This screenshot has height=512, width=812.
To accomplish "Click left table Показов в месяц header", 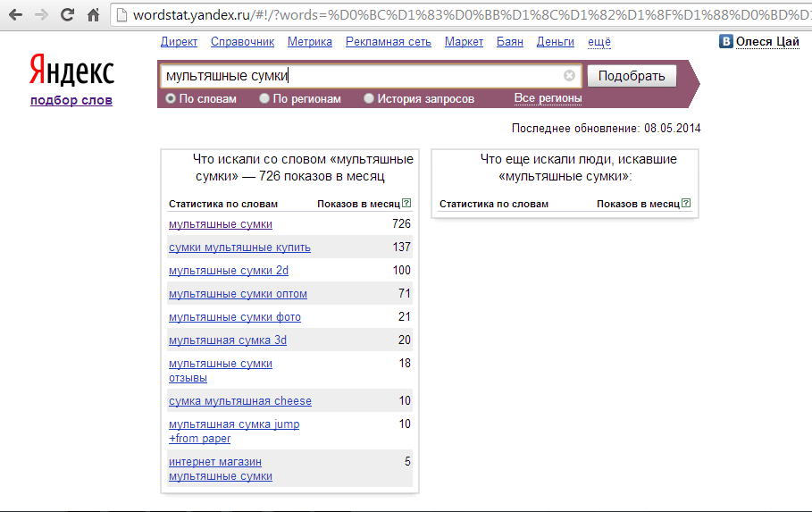I will pyautogui.click(x=358, y=205).
